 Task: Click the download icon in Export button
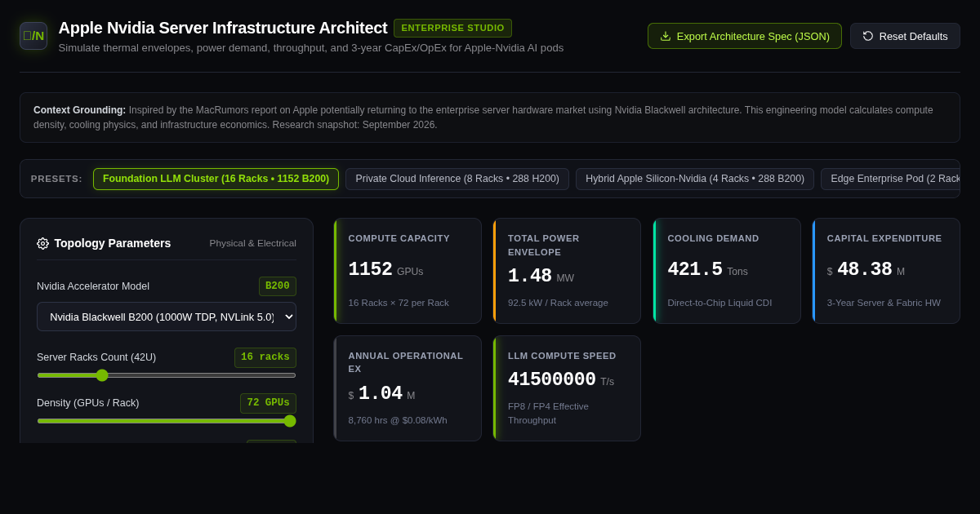[666, 36]
